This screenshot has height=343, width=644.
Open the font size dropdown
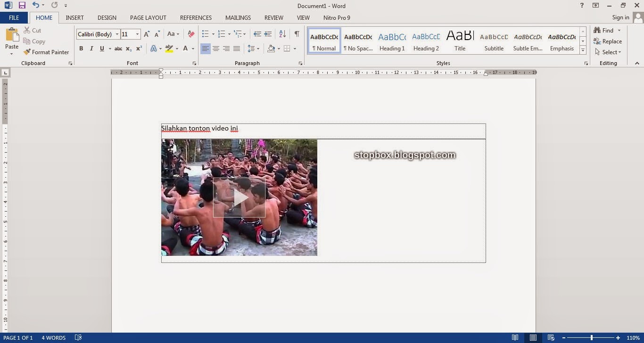pyautogui.click(x=138, y=34)
